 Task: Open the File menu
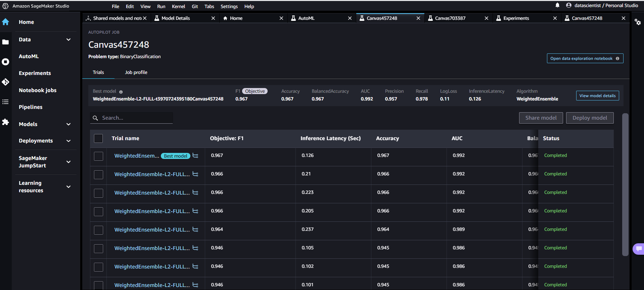coord(116,6)
